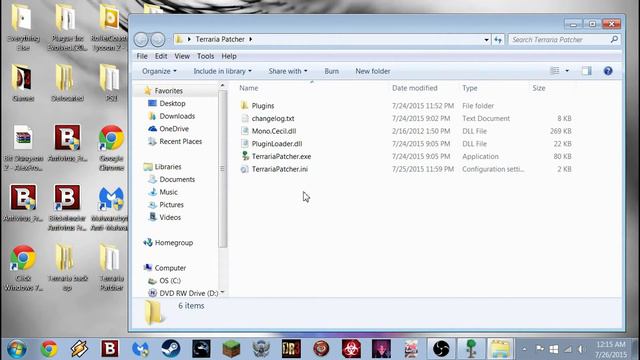This screenshot has height=360, width=640.
Task: Open the Tools menu
Action: [x=205, y=56]
